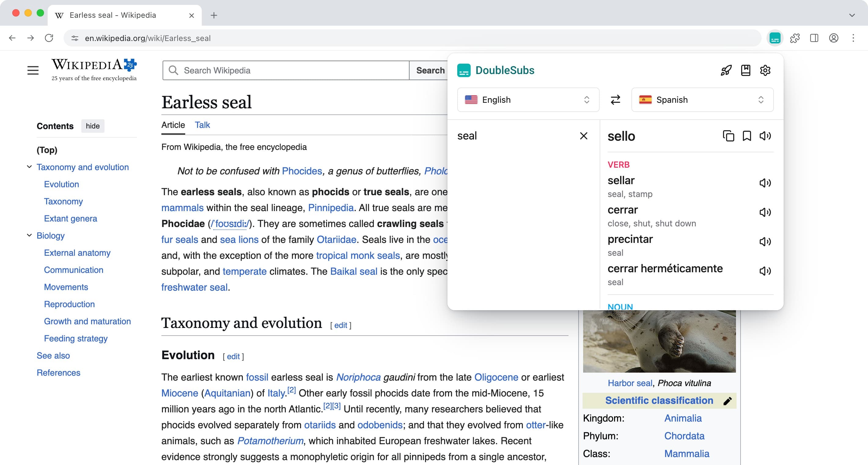This screenshot has width=868, height=465.
Task: Close the Earless seal tab
Action: [191, 15]
